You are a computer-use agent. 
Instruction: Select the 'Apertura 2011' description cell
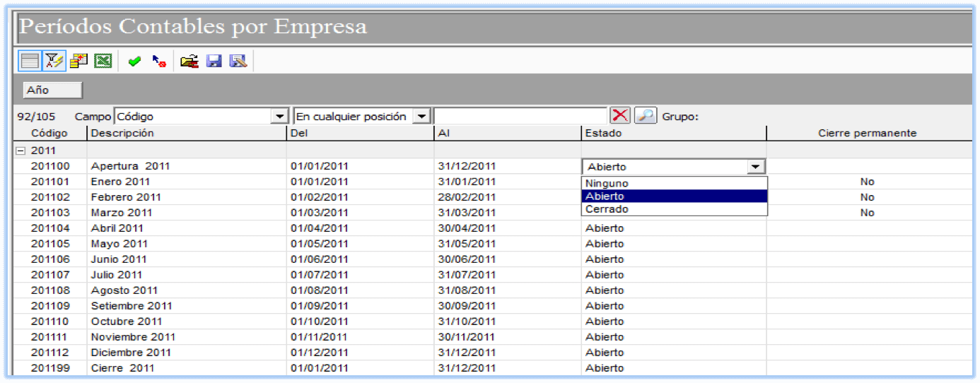[x=131, y=166]
